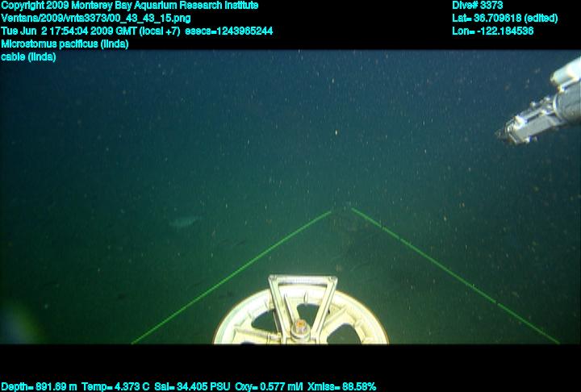Image resolution: width=581 pixels, height=392 pixels.
Task: Click the Monterey Bay Aquarium copyright line
Action: coord(130,6)
